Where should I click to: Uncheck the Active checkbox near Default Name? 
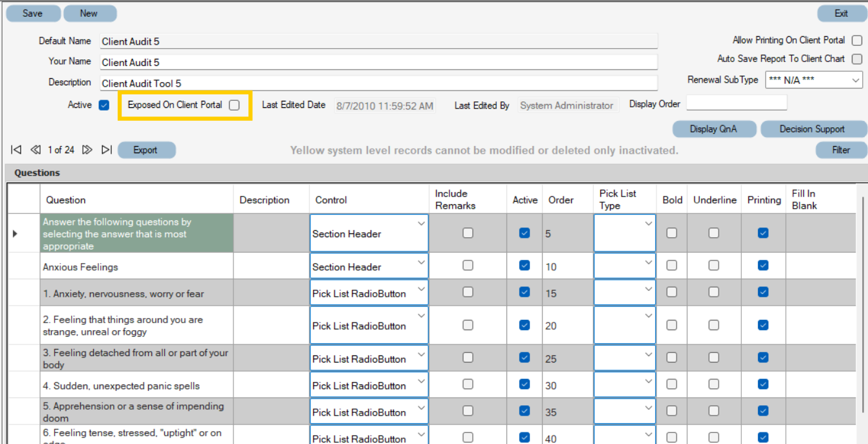point(103,105)
